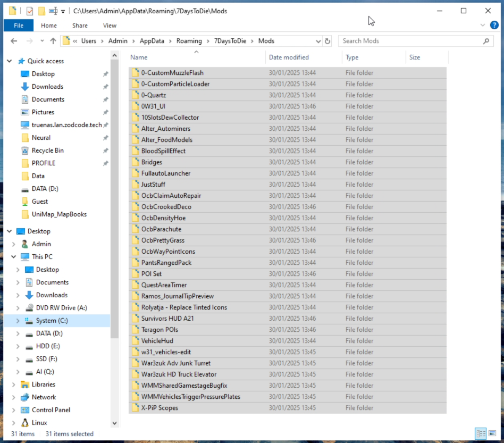Screen dimensions: 504x443
Task: Expand the Admin user node
Action: [13, 244]
